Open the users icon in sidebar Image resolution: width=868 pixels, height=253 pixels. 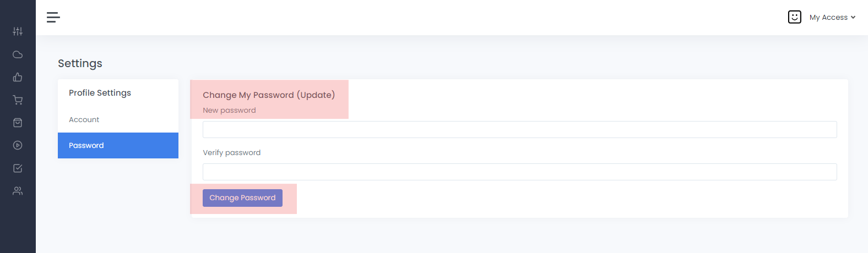(x=18, y=191)
